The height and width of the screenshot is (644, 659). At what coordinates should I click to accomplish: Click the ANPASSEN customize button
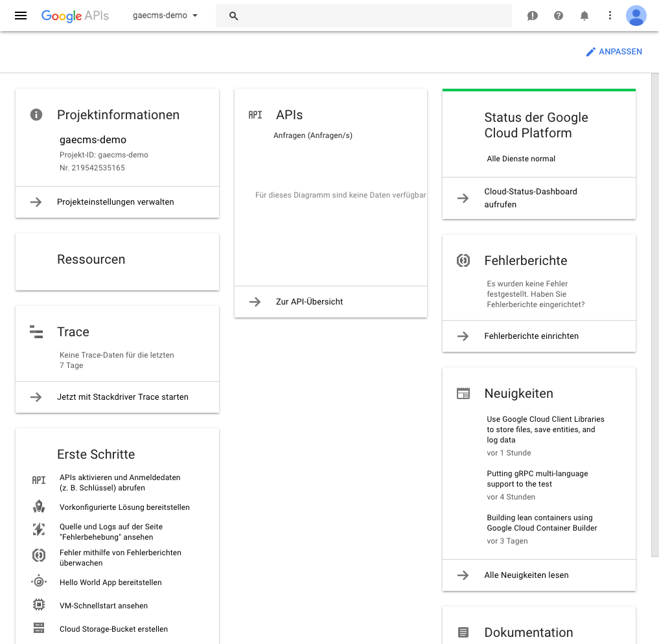click(x=614, y=52)
